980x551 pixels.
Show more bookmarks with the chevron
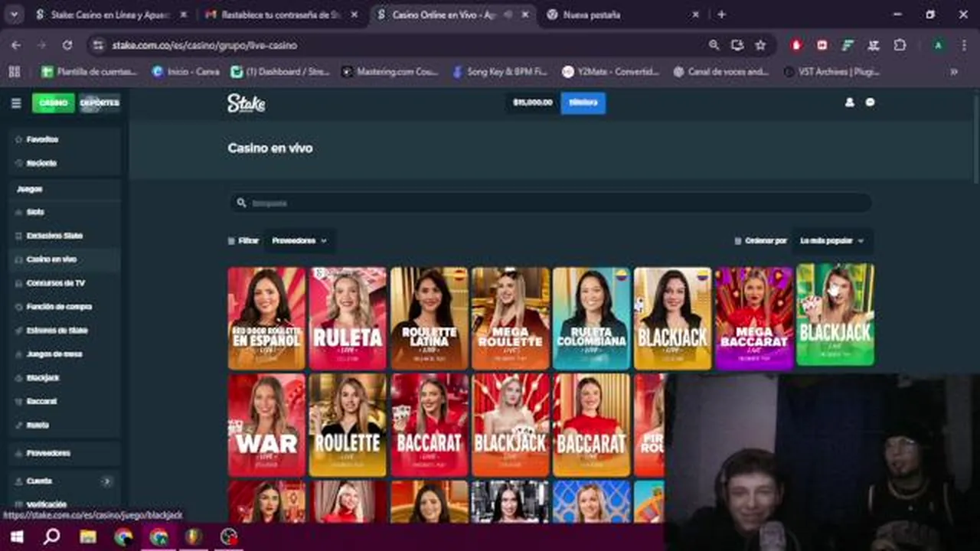[x=954, y=71]
